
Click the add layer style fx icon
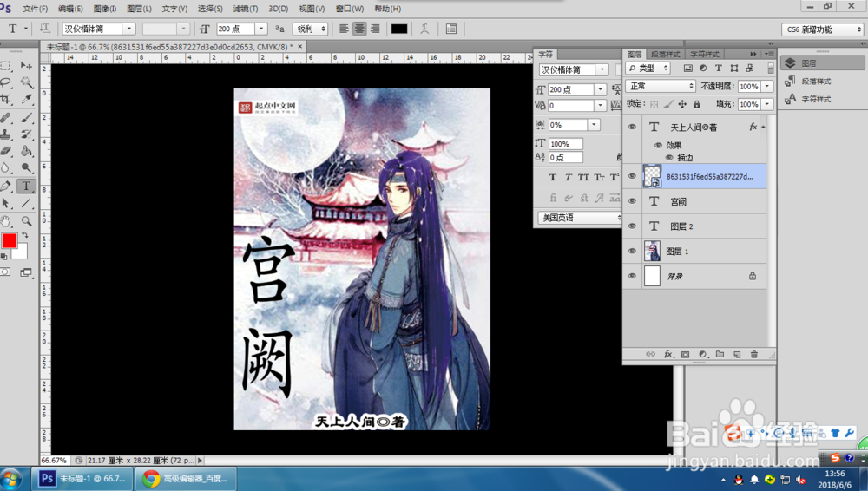pyautogui.click(x=668, y=354)
